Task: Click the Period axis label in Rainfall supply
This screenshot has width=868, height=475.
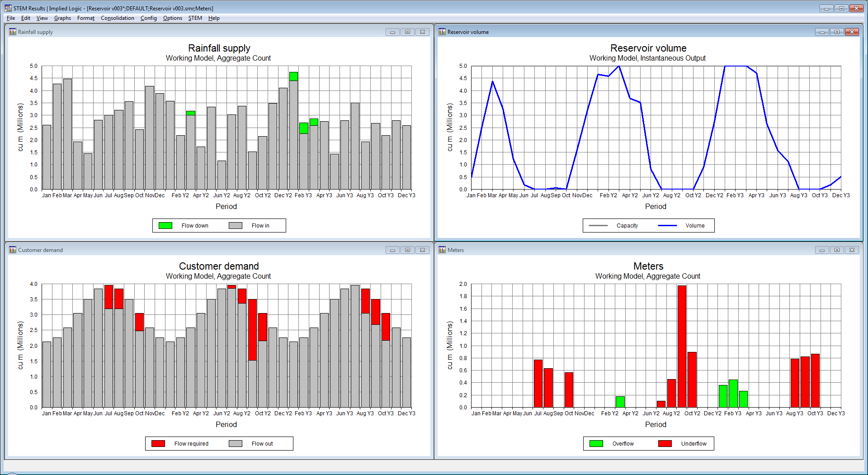Action: click(226, 207)
